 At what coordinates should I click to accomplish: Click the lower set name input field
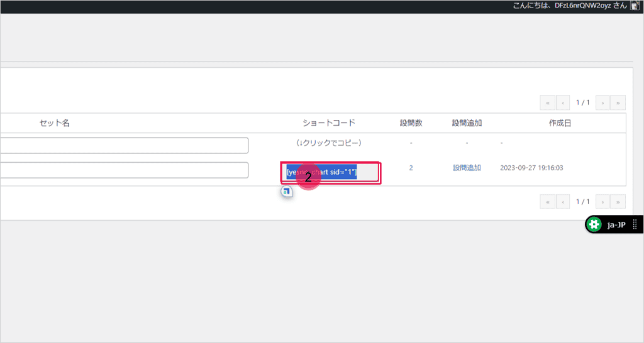pos(124,170)
